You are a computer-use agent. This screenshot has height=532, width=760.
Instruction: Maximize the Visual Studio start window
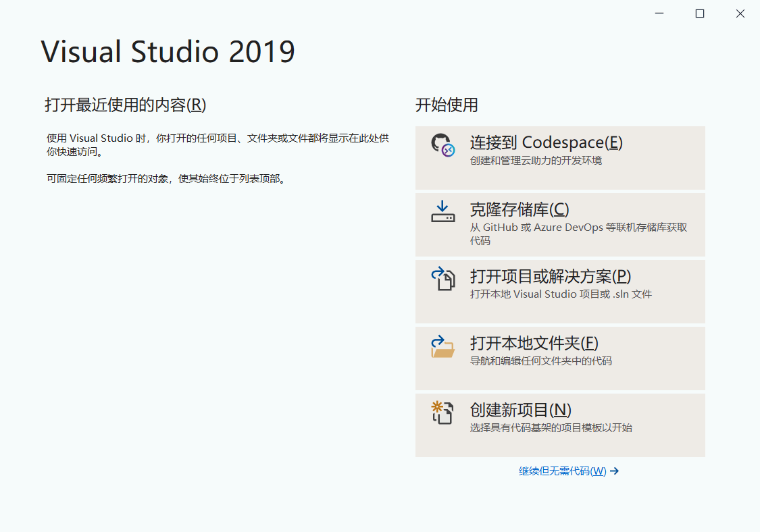700,14
